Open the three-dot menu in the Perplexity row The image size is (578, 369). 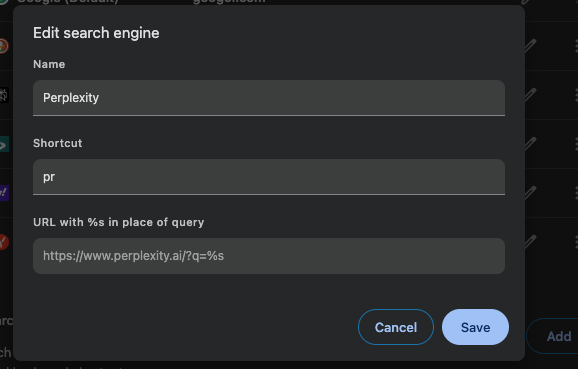576,95
